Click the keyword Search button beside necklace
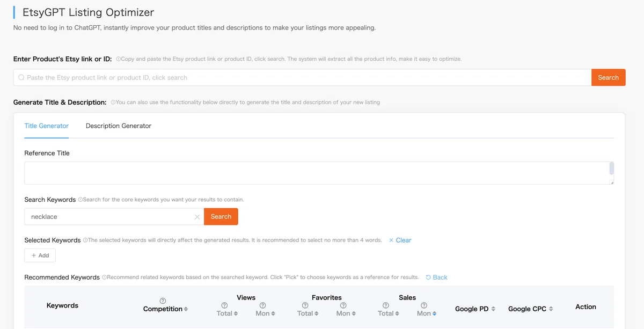This screenshot has height=329, width=644. click(x=221, y=217)
